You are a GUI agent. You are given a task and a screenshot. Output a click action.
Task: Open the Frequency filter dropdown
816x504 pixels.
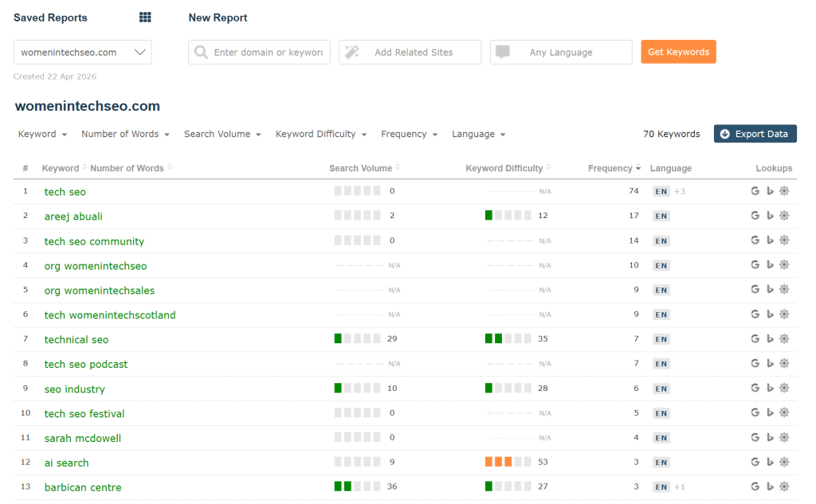(x=409, y=135)
